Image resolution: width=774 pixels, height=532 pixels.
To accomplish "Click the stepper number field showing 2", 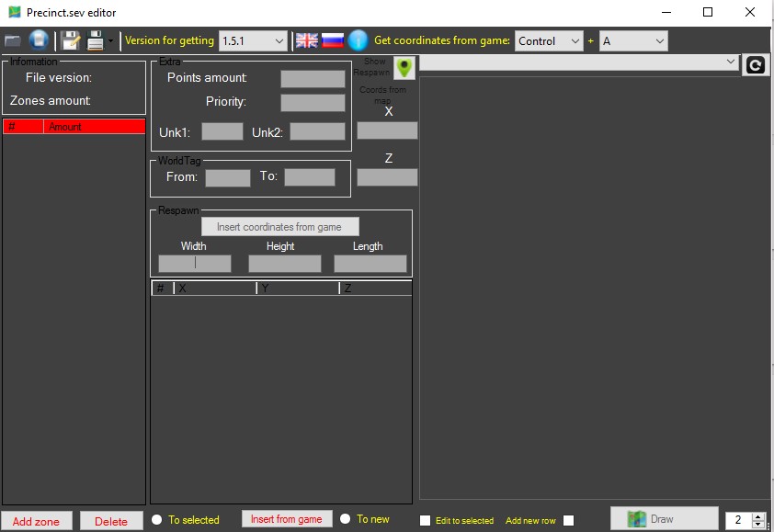I will click(739, 520).
